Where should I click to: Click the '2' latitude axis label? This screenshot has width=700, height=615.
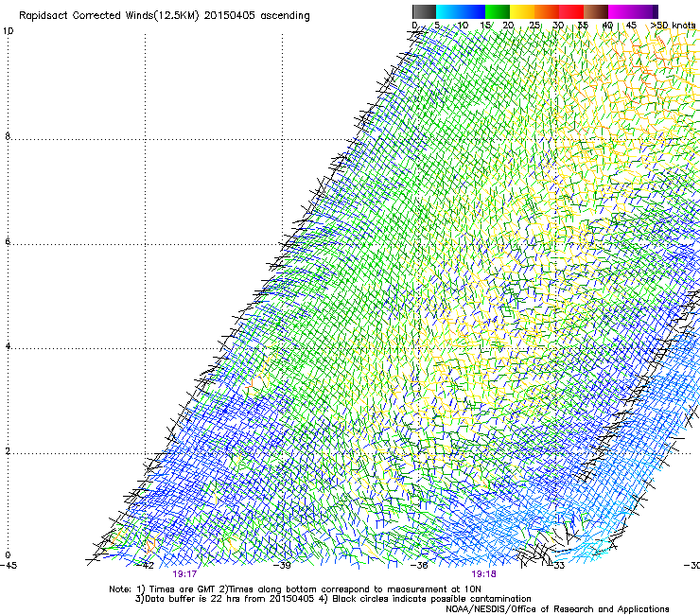[x=8, y=451]
